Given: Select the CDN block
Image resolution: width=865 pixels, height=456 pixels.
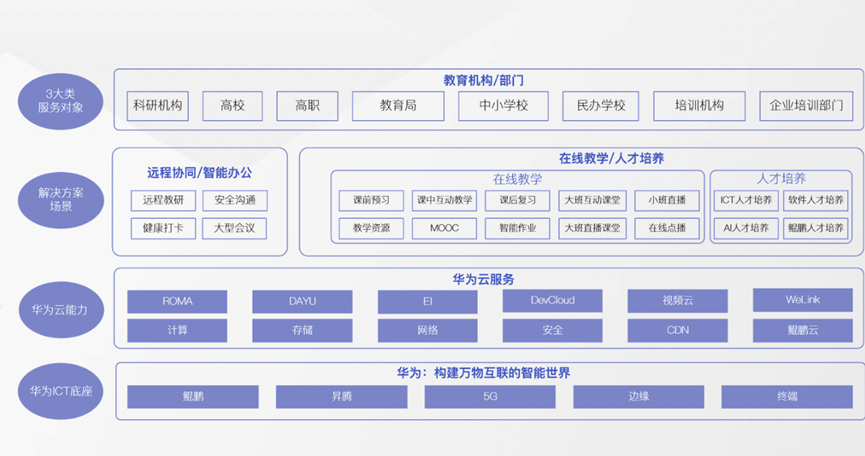Looking at the screenshot, I should coord(677,329).
